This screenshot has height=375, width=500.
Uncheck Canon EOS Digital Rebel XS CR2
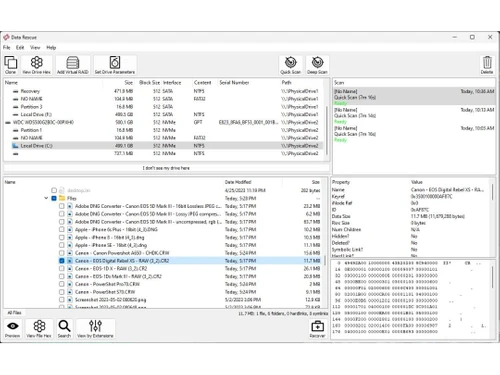(x=62, y=261)
